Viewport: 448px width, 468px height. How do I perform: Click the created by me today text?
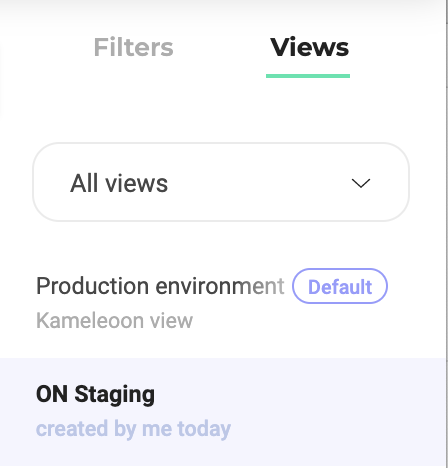(133, 429)
